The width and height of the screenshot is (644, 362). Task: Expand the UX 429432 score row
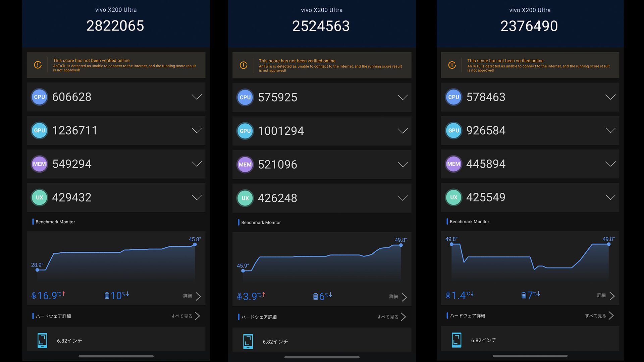[x=116, y=197]
